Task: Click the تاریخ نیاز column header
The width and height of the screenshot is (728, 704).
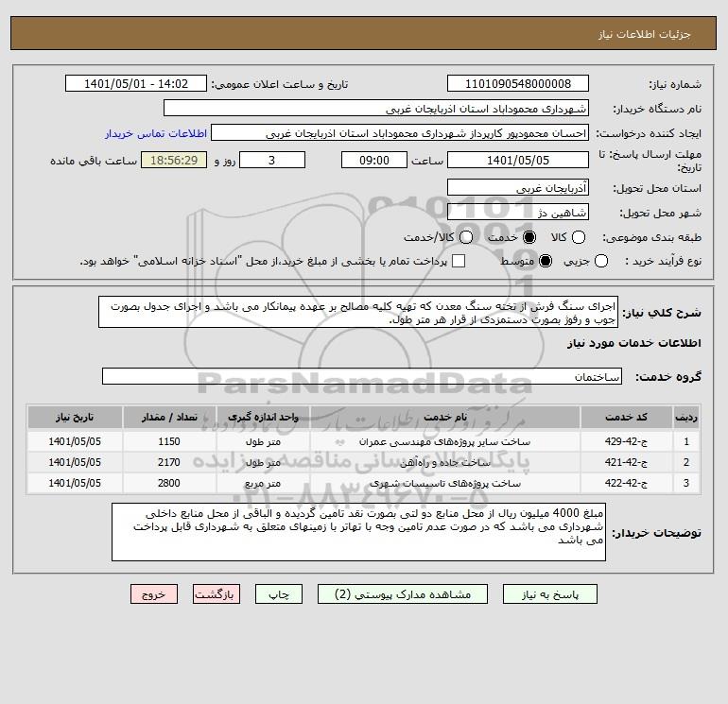Action: point(75,417)
